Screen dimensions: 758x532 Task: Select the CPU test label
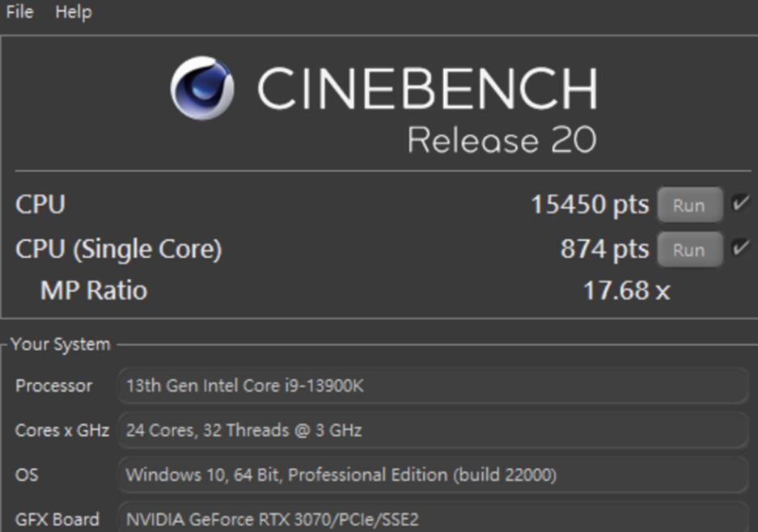click(x=40, y=205)
